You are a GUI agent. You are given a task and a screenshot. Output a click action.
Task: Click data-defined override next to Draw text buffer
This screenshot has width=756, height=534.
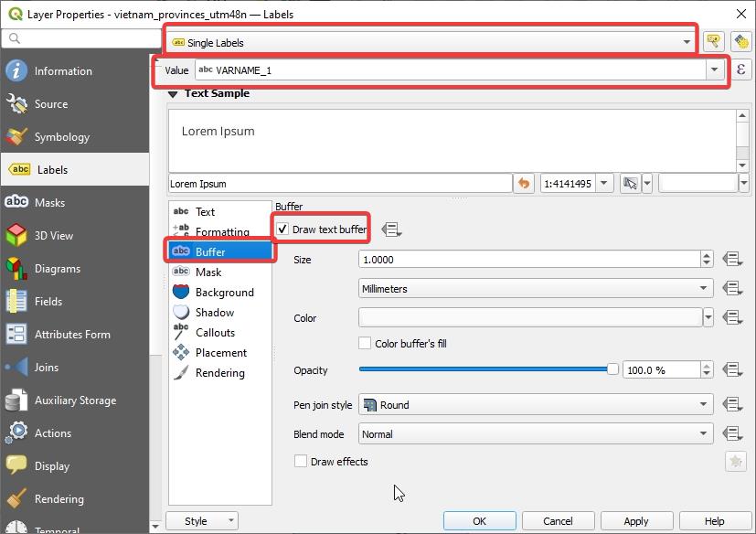[391, 230]
